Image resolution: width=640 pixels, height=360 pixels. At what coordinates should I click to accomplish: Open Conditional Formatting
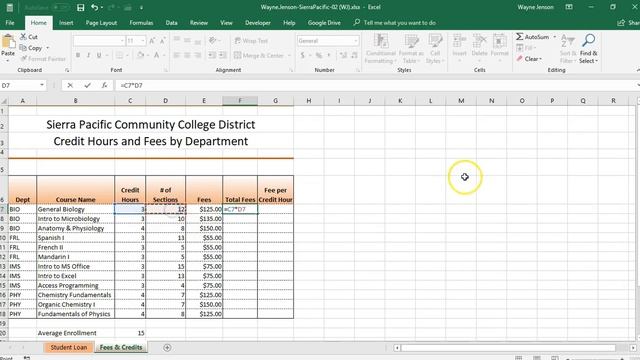pos(380,49)
